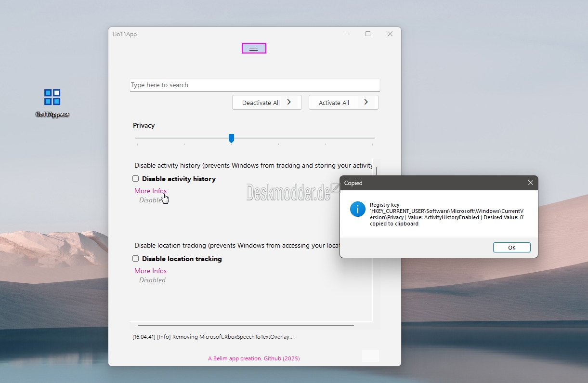
Task: Open More Infos under location tracking
Action: 150,271
